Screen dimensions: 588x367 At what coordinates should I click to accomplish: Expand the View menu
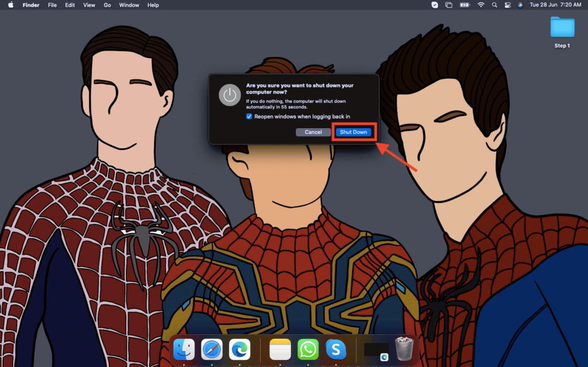[89, 5]
